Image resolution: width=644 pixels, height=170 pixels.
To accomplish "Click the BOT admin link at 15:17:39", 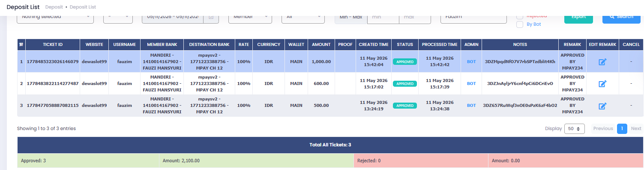I will (471, 84).
